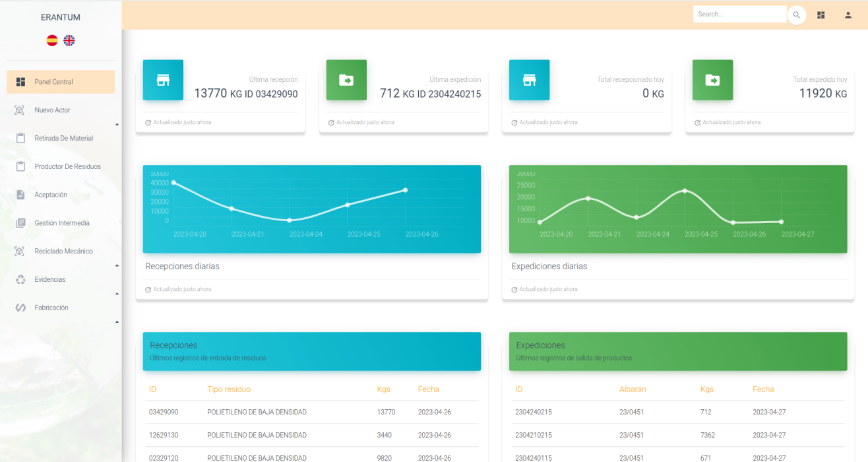Expand the Reciclado Mecánico submenu arrow

click(117, 265)
